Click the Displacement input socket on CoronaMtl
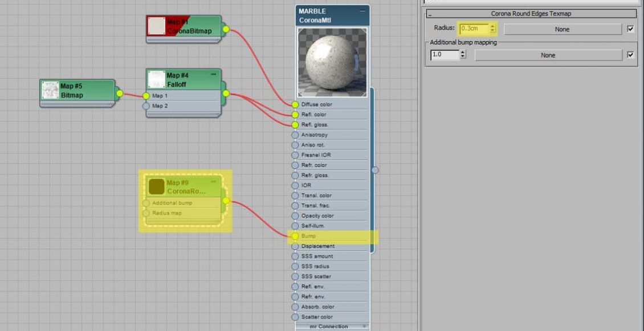This screenshot has width=644, height=331. click(x=295, y=246)
